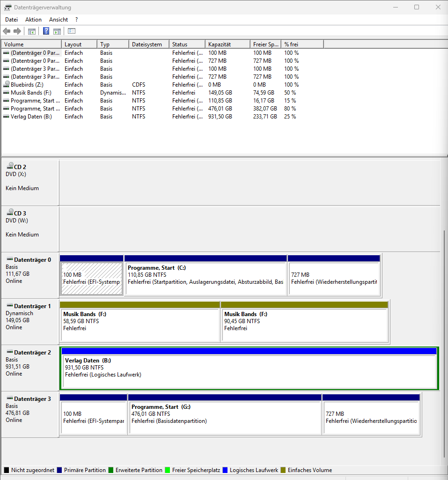Click the Datenträger 2 Basis label panel
The width and height of the screenshot is (448, 480).
[30, 368]
